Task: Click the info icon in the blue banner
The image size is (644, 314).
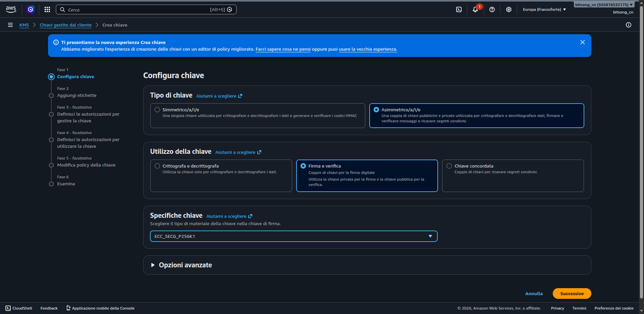Action: point(56,42)
